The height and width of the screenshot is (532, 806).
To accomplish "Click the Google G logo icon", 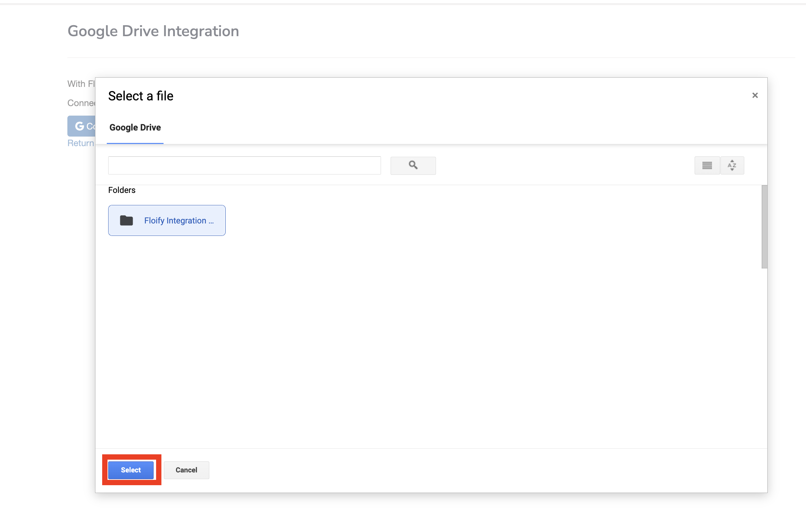I will pyautogui.click(x=79, y=126).
